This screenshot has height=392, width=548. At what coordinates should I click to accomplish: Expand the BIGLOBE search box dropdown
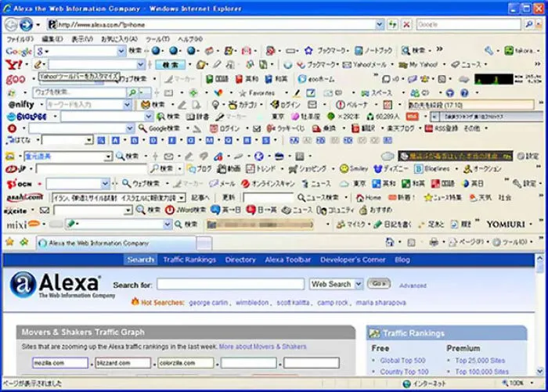(149, 117)
